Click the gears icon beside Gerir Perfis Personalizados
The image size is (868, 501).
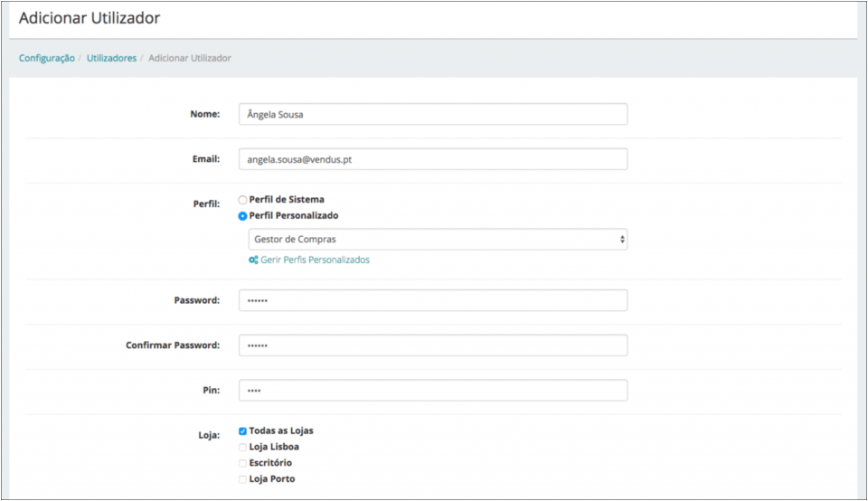click(x=253, y=260)
